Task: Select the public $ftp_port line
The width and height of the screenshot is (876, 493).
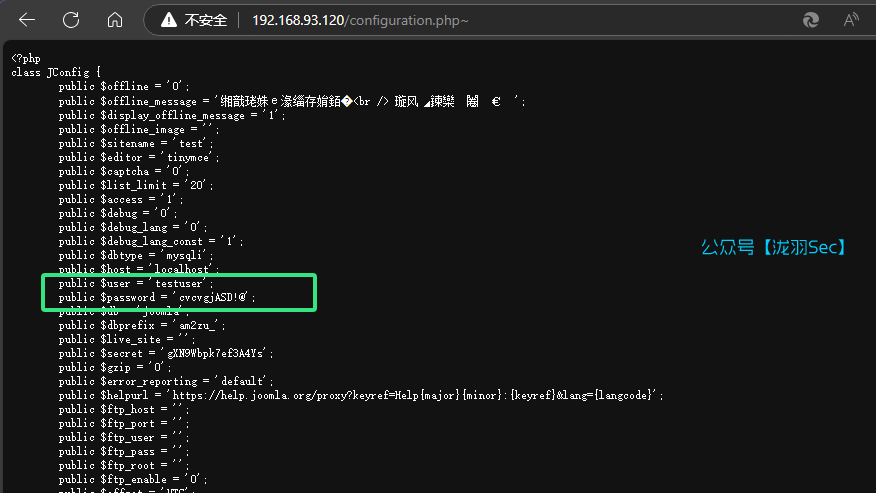Action: [x=124, y=423]
